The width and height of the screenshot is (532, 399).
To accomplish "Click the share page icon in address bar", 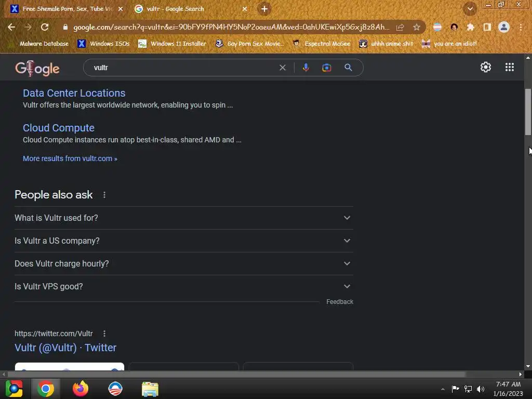I will point(400,27).
